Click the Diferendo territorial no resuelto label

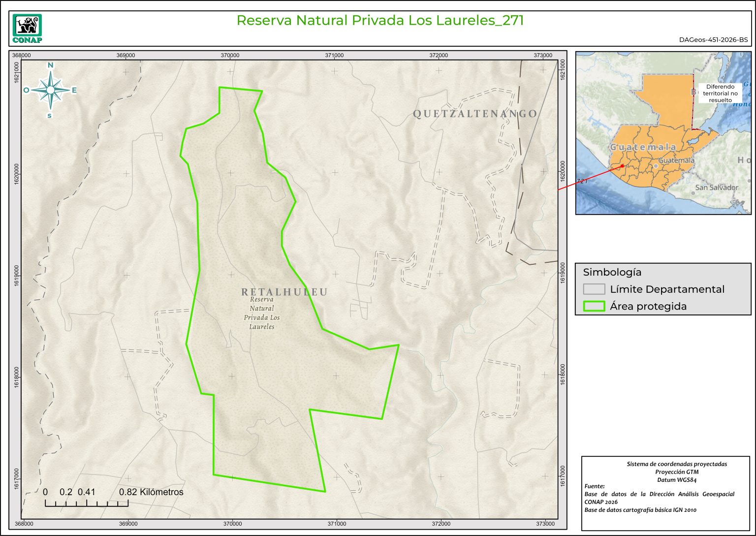pos(720,93)
